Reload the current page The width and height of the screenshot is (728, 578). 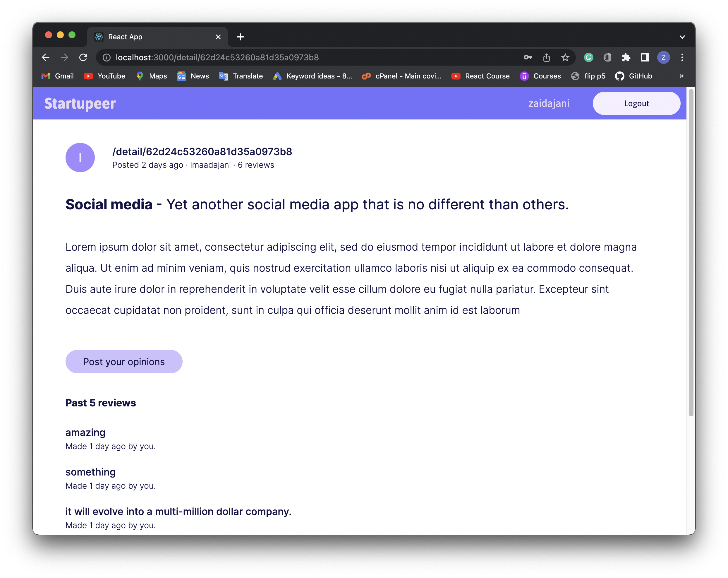[83, 57]
